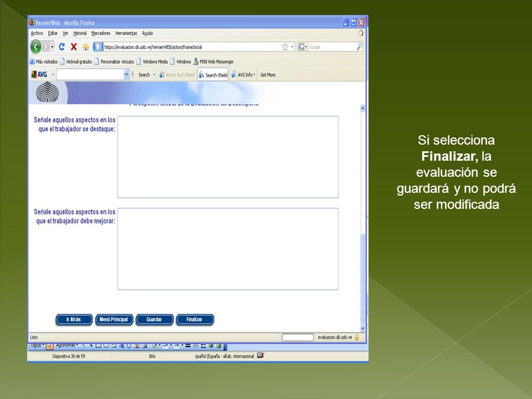The image size is (532, 399).
Task: Open the Marcadores menu
Action: pyautogui.click(x=101, y=33)
